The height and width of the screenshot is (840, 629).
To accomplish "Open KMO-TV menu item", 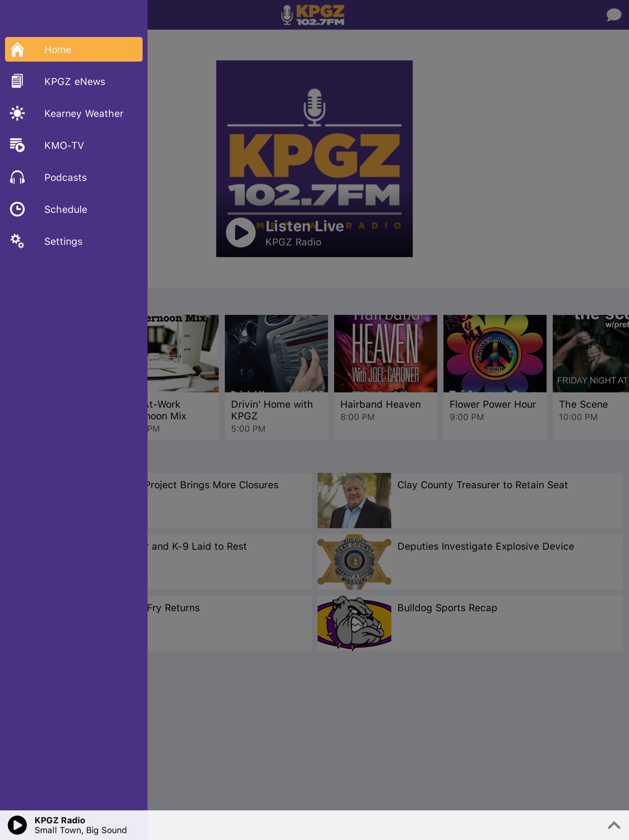I will point(74,145).
